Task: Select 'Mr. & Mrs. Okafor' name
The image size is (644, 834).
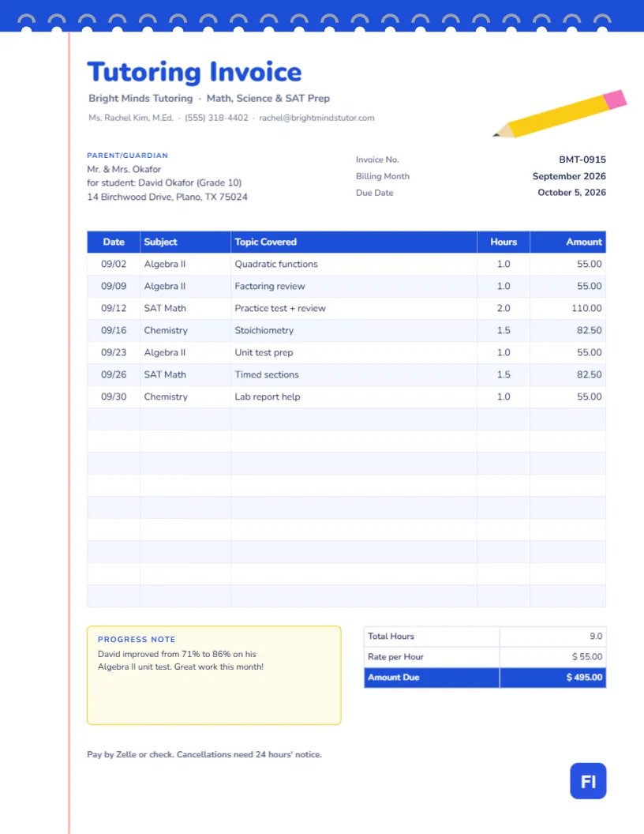Action: (124, 169)
